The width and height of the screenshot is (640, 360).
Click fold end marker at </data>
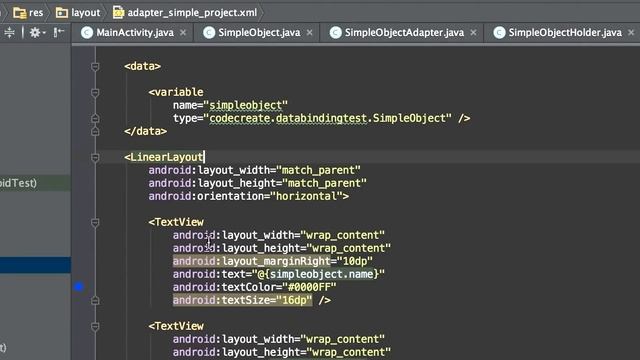click(x=95, y=131)
